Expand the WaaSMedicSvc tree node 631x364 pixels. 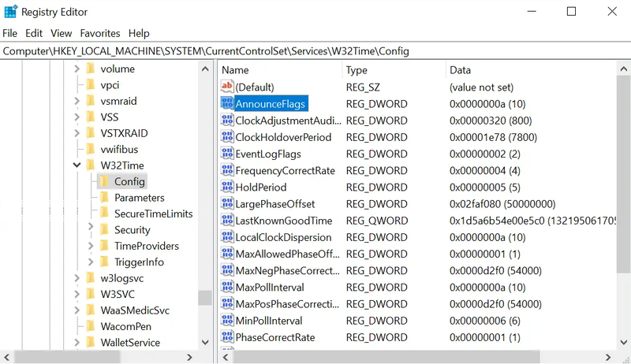(77, 310)
